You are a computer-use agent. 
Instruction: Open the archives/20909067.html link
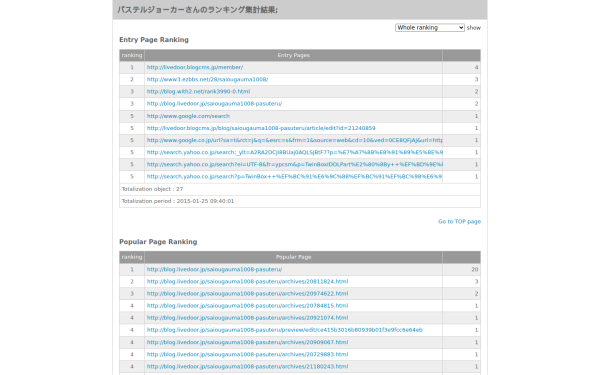pyautogui.click(x=248, y=342)
